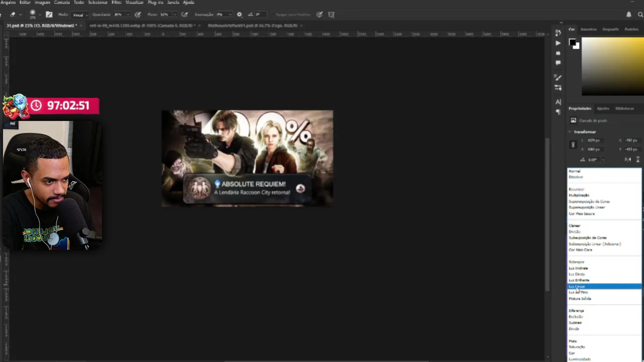
Task: Switch to the .webp document tab
Action: (142, 25)
